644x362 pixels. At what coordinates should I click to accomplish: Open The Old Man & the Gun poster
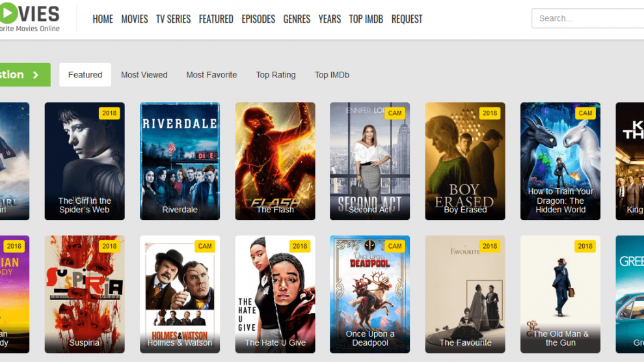[560, 294]
